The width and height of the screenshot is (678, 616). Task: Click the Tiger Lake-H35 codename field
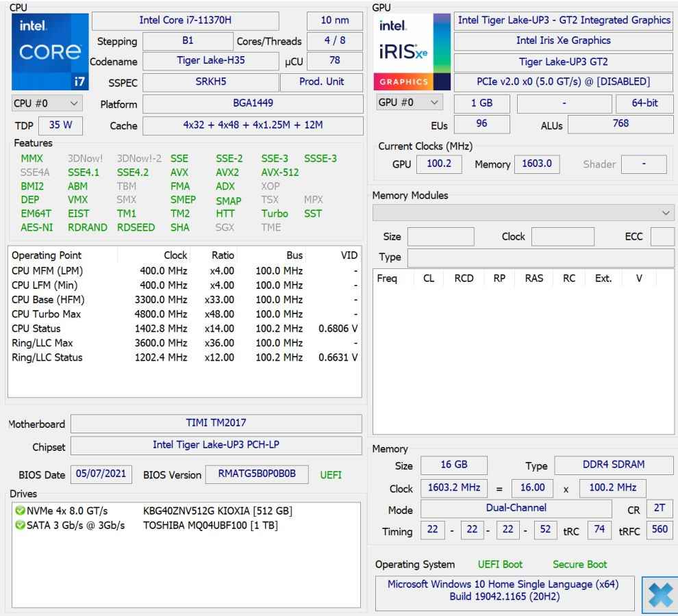[210, 60]
